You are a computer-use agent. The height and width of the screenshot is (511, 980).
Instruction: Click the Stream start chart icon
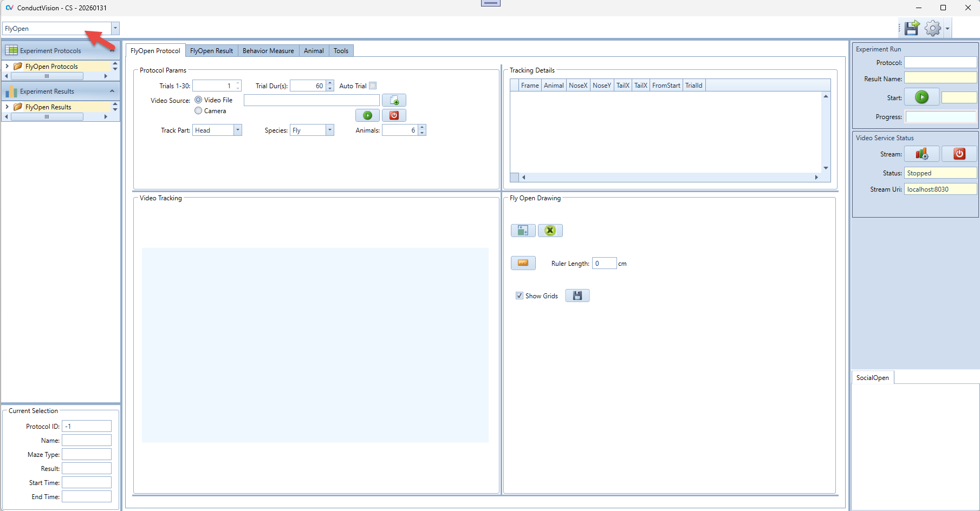tap(921, 154)
